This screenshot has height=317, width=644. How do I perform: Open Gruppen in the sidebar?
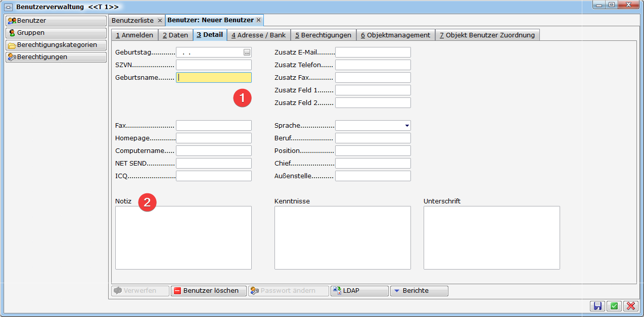pyautogui.click(x=56, y=33)
